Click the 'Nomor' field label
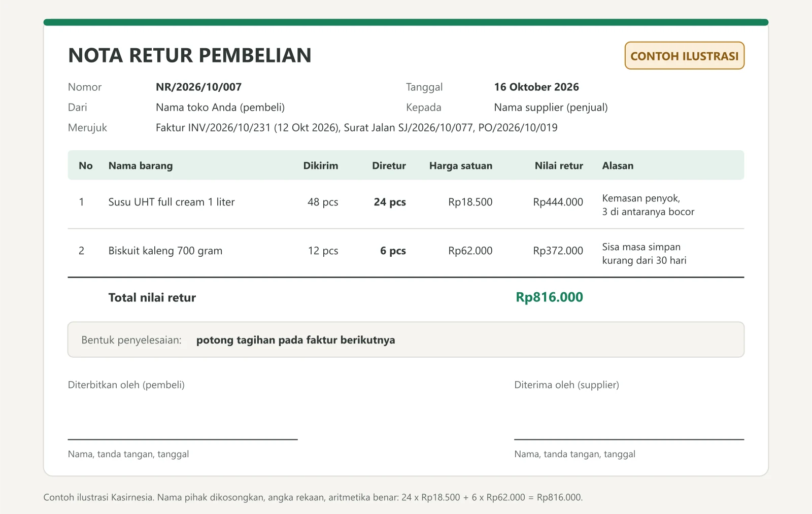This screenshot has width=812, height=514. pyautogui.click(x=85, y=87)
